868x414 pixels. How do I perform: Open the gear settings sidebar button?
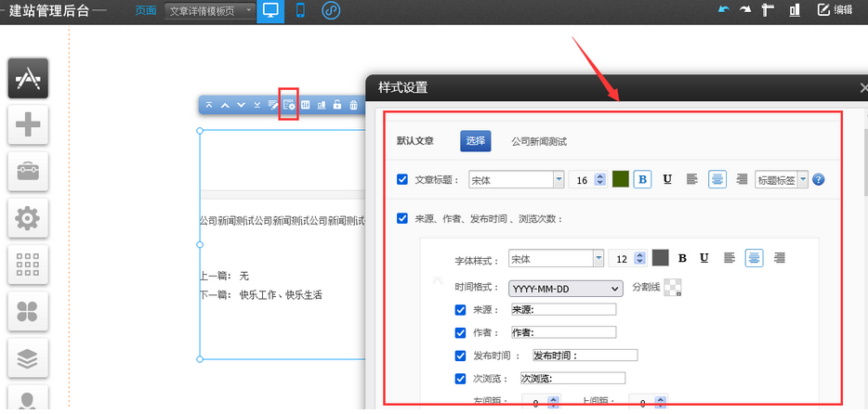click(x=28, y=218)
